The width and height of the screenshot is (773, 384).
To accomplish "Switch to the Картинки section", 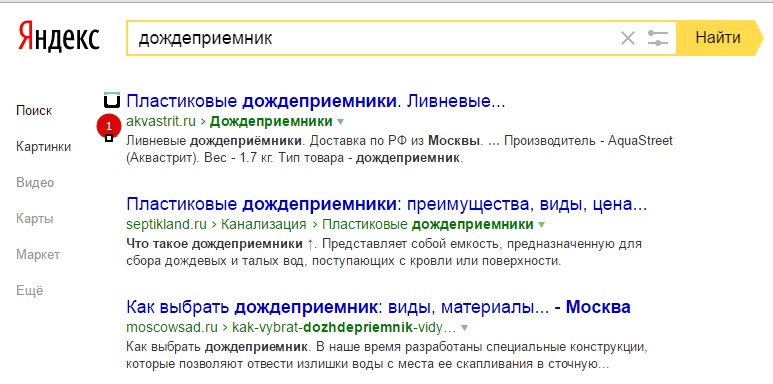I will pyautogui.click(x=43, y=146).
